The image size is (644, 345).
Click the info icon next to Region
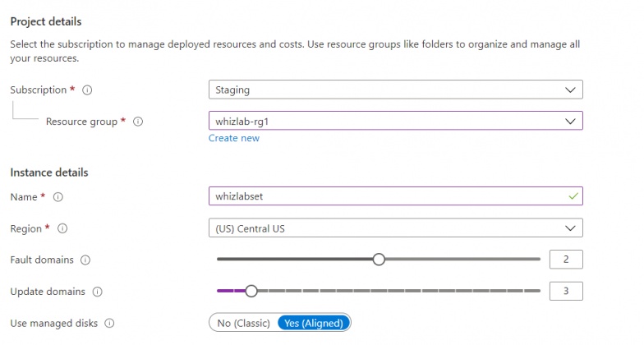pyautogui.click(x=63, y=228)
